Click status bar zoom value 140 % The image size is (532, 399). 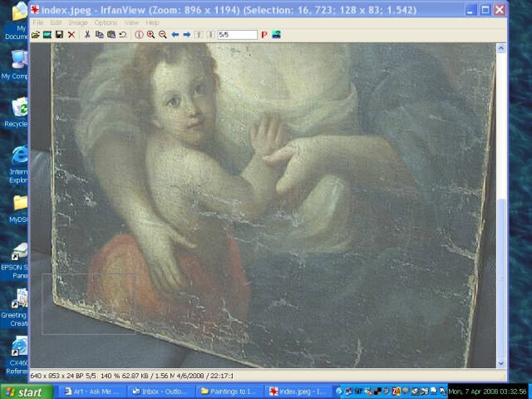[x=111, y=376]
